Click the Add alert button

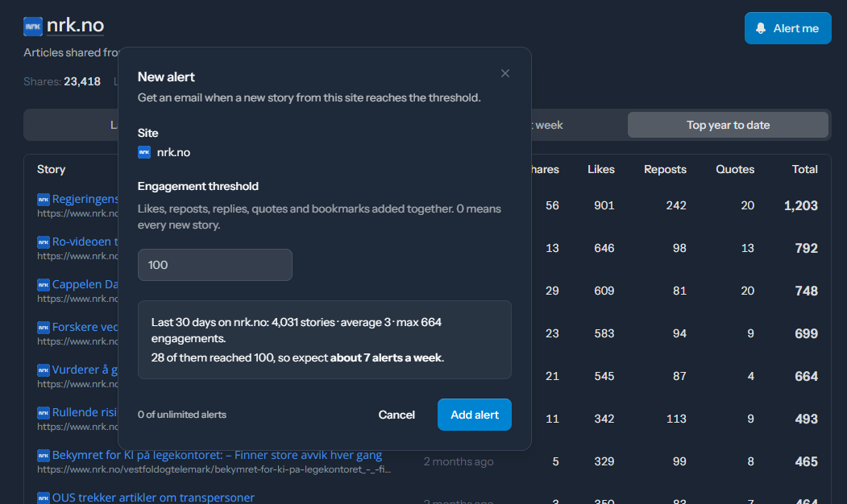(475, 415)
